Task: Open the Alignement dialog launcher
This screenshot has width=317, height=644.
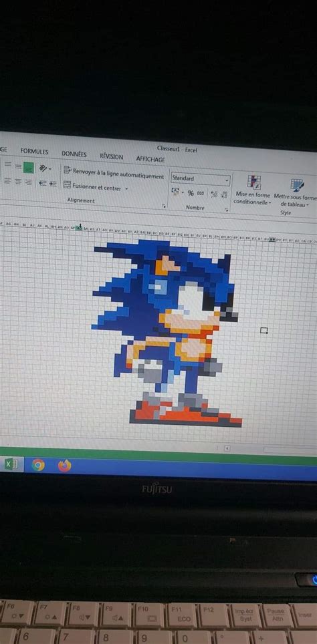Action: (164, 205)
